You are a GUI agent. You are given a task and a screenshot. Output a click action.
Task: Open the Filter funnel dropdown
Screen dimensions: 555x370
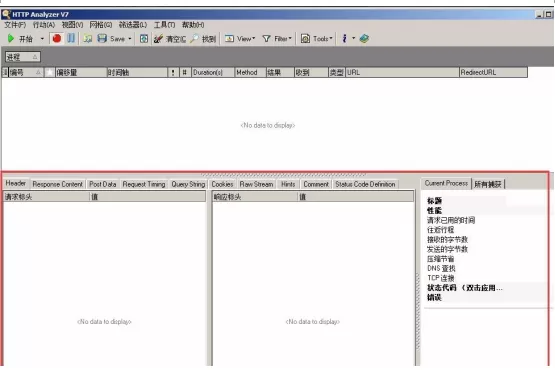(x=277, y=39)
